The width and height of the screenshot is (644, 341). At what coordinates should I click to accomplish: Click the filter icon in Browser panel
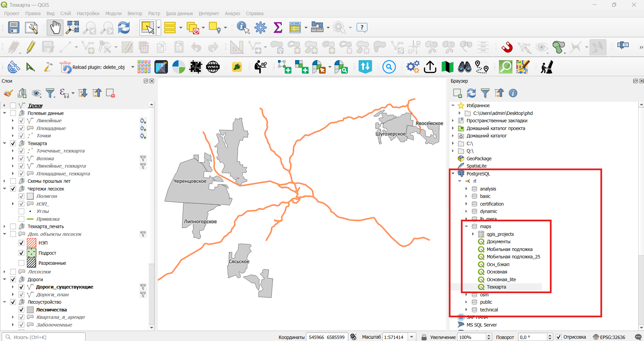click(485, 93)
